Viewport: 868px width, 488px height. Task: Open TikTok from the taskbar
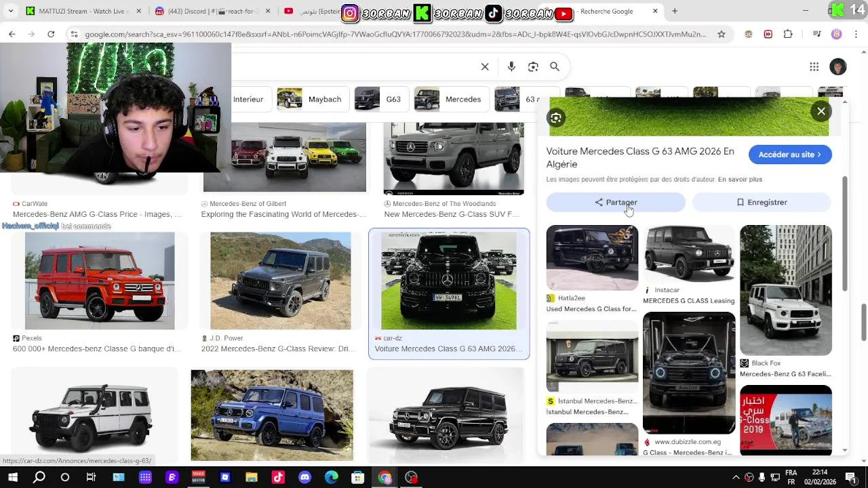pos(278,477)
